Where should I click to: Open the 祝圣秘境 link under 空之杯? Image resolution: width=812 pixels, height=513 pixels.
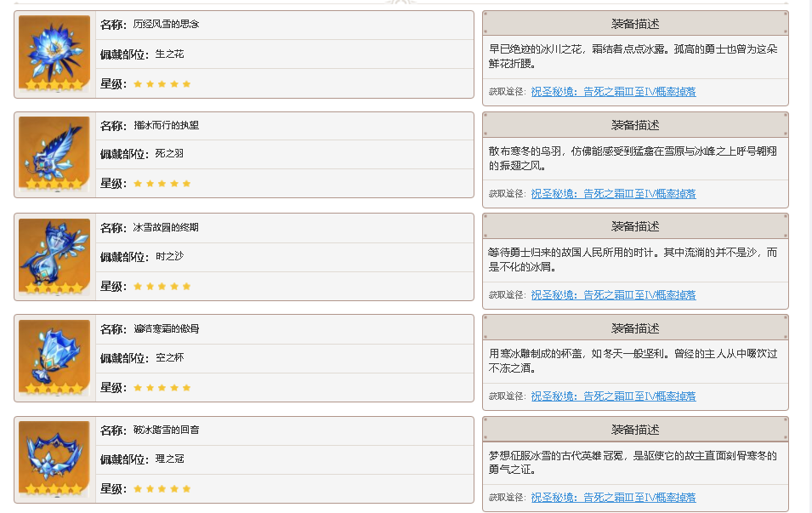613,396
